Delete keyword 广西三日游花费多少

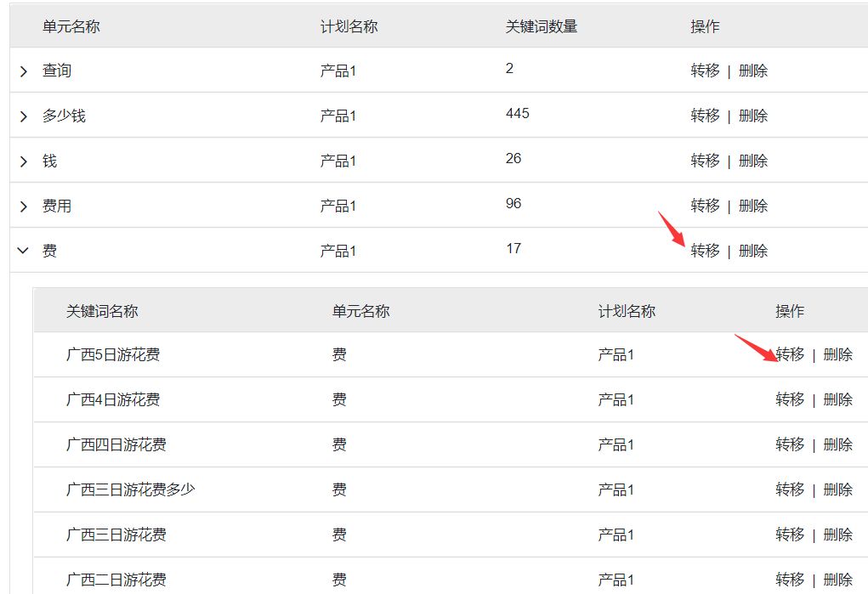[x=837, y=489]
